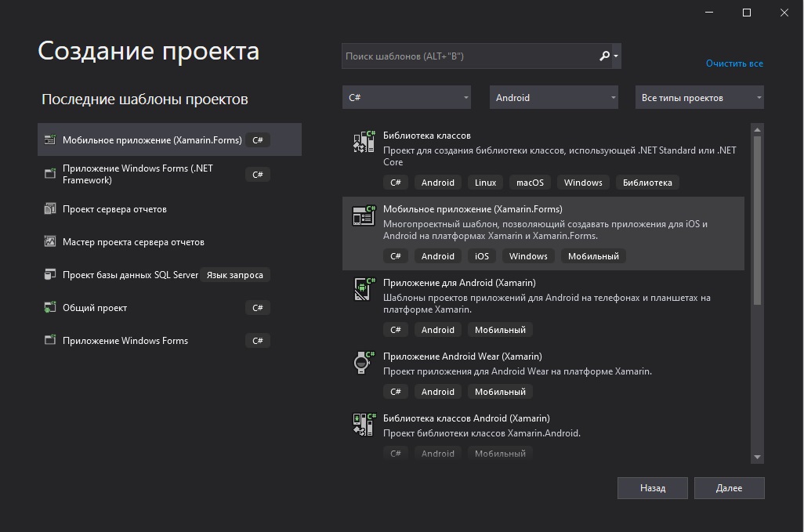This screenshot has width=804, height=532.
Task: Open the platform filter Android dropdown
Action: (x=554, y=97)
